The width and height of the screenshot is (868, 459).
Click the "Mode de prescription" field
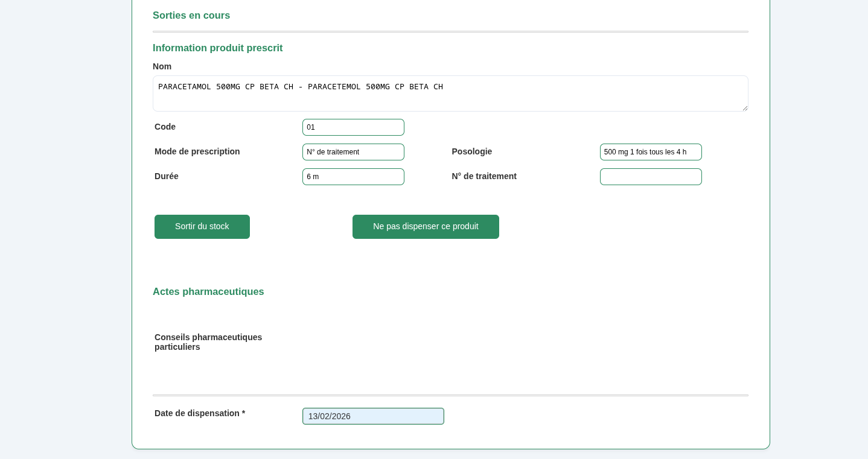click(x=353, y=152)
